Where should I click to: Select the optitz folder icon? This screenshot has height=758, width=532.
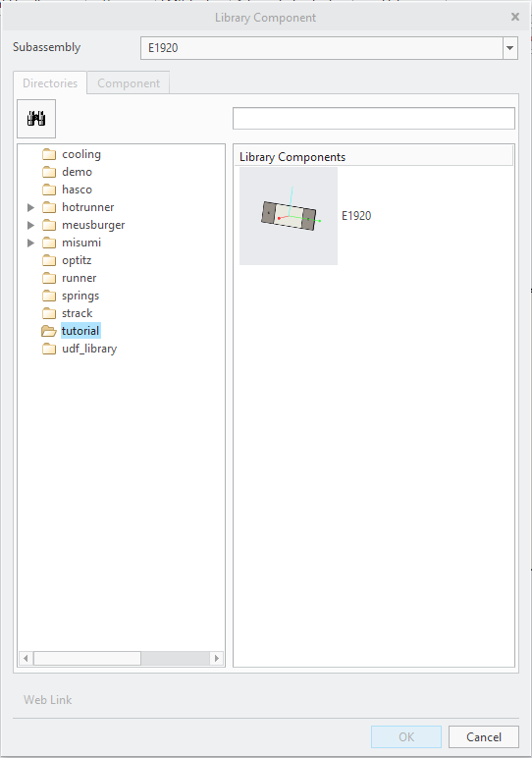coord(49,260)
